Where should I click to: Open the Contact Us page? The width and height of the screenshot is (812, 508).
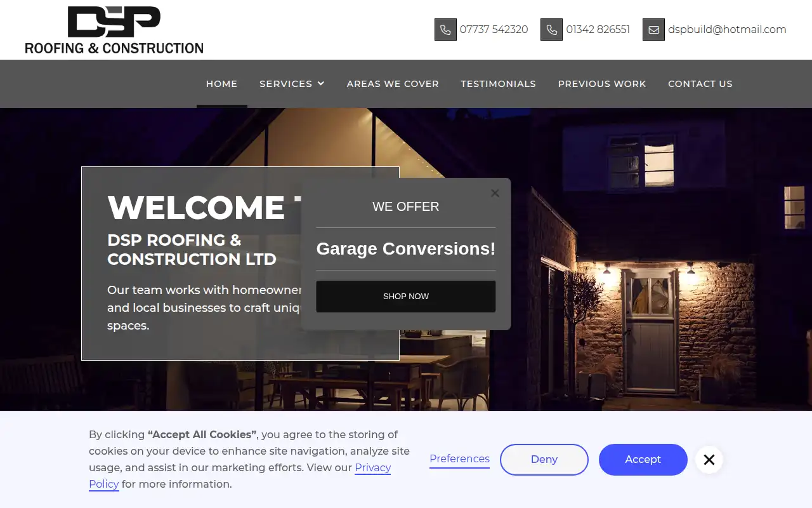(x=700, y=84)
